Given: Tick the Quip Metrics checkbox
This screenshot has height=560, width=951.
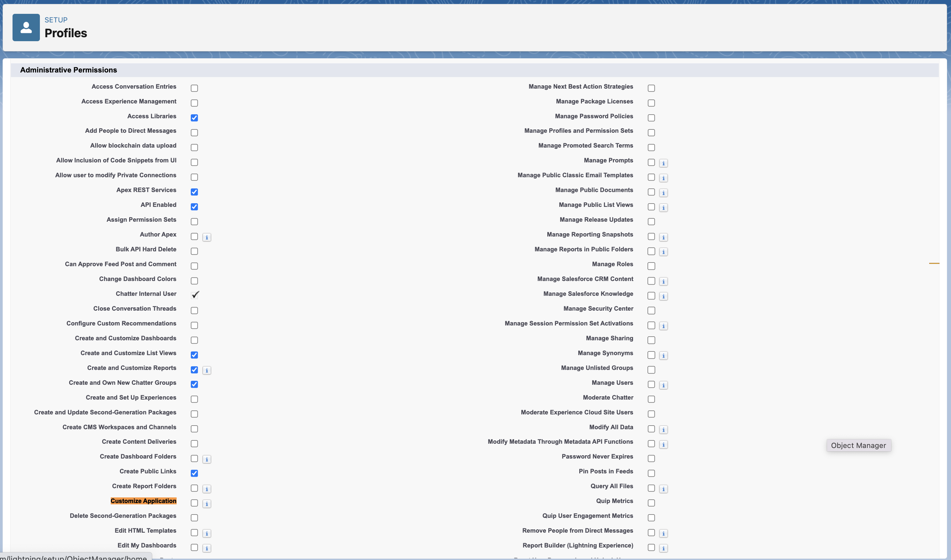Looking at the screenshot, I should (x=651, y=503).
